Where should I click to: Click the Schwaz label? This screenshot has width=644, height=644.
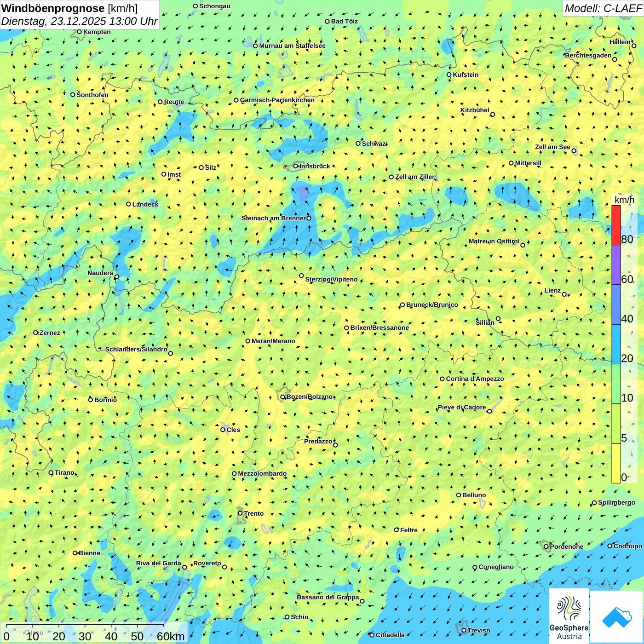[374, 144]
